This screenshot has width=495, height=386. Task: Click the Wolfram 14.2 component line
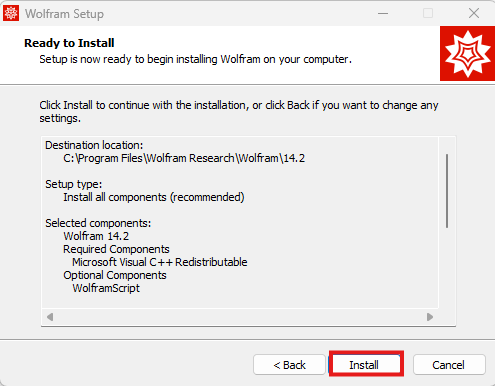(x=96, y=236)
